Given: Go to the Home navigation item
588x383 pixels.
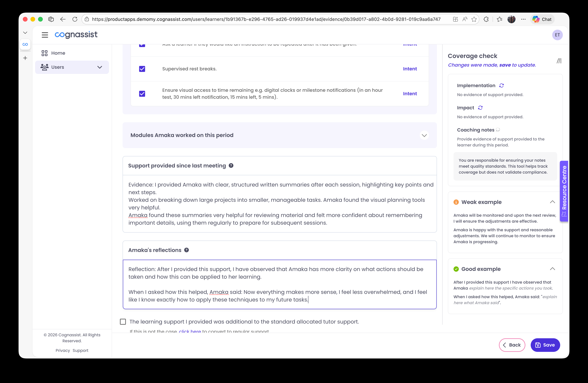Looking at the screenshot, I should click(x=58, y=53).
